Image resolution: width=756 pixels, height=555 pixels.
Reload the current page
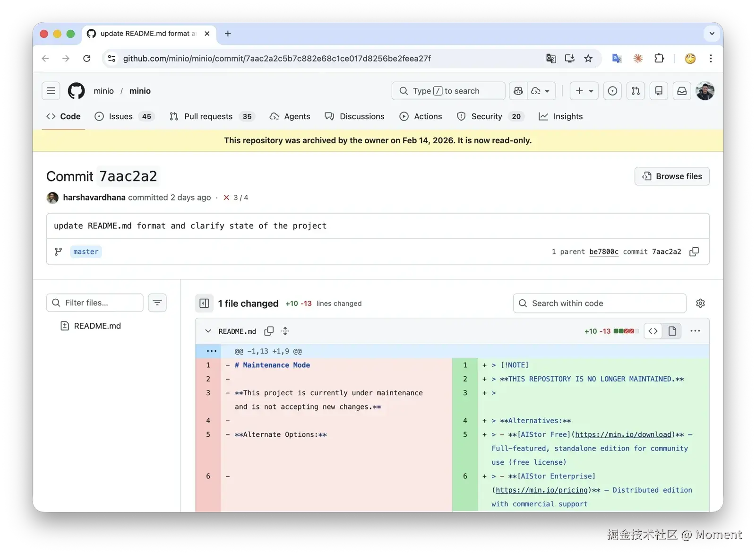coord(86,58)
